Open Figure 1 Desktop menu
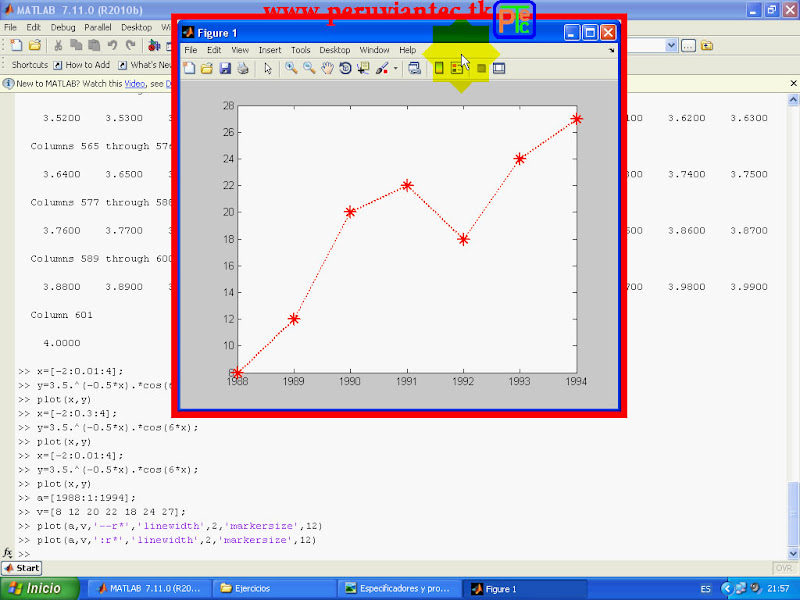 point(335,50)
